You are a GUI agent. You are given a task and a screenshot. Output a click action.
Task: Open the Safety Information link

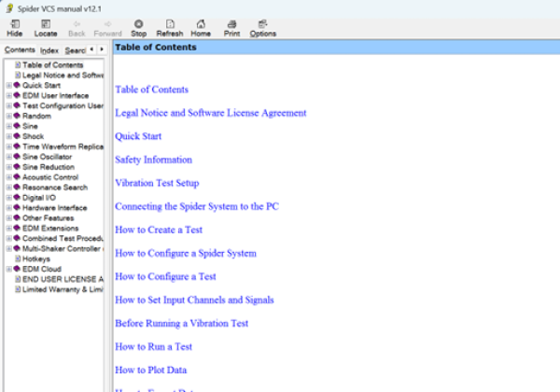tap(153, 160)
